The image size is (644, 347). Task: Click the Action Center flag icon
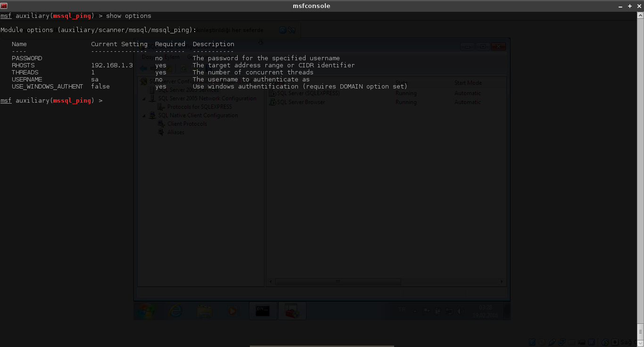(x=427, y=311)
